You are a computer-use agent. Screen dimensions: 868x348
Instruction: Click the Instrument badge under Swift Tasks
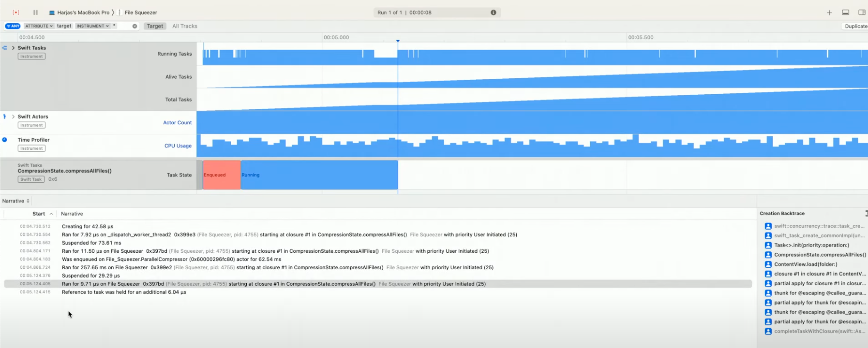31,57
